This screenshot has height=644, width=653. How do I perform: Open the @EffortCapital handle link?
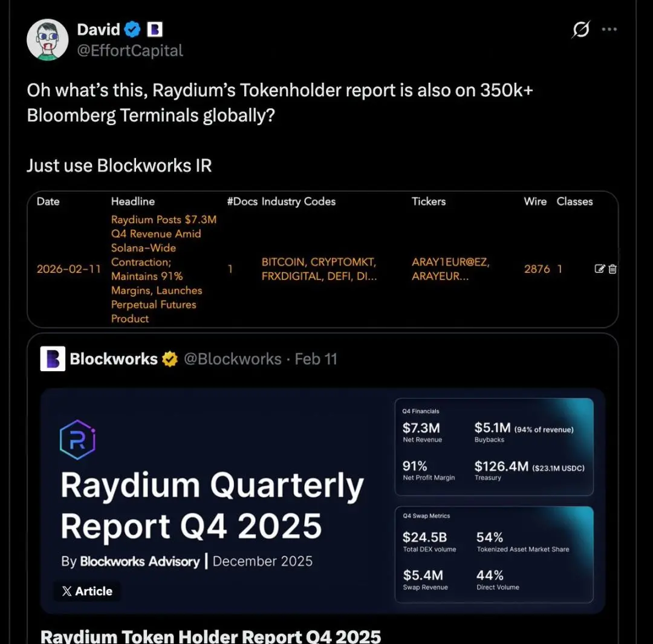click(130, 51)
